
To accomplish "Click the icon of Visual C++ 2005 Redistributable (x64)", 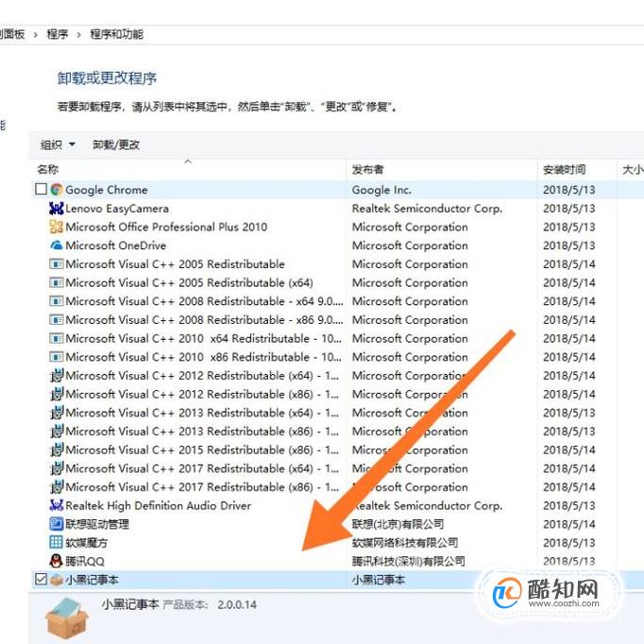I will [57, 282].
